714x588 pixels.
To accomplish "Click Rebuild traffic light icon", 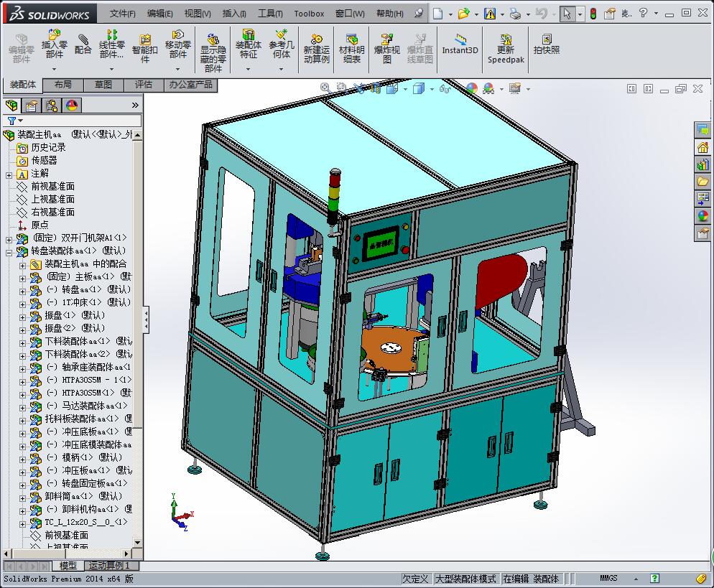I will click(593, 14).
